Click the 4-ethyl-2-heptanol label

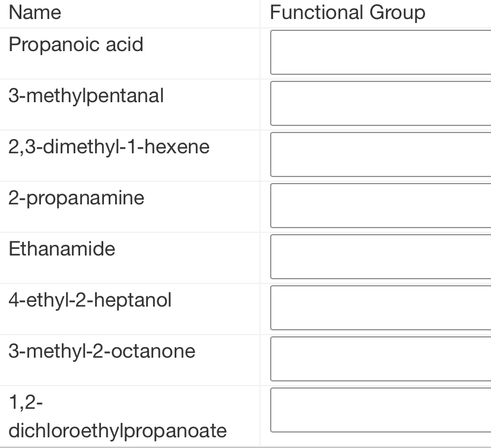point(90,300)
